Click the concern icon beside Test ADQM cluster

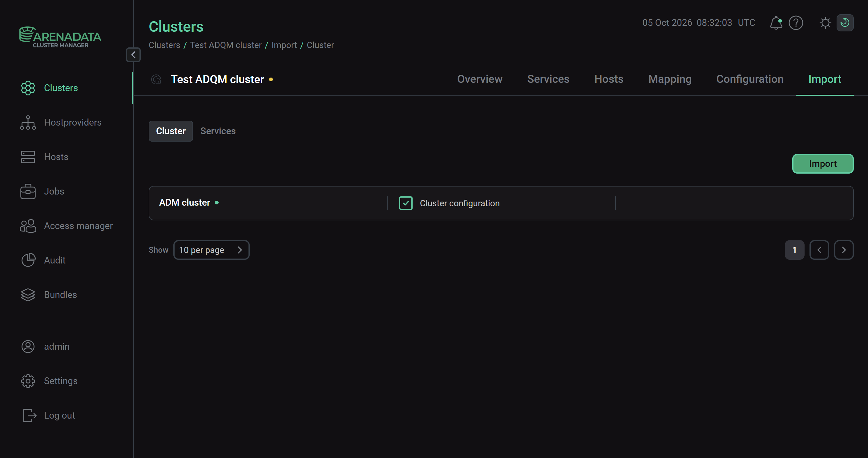tap(156, 79)
